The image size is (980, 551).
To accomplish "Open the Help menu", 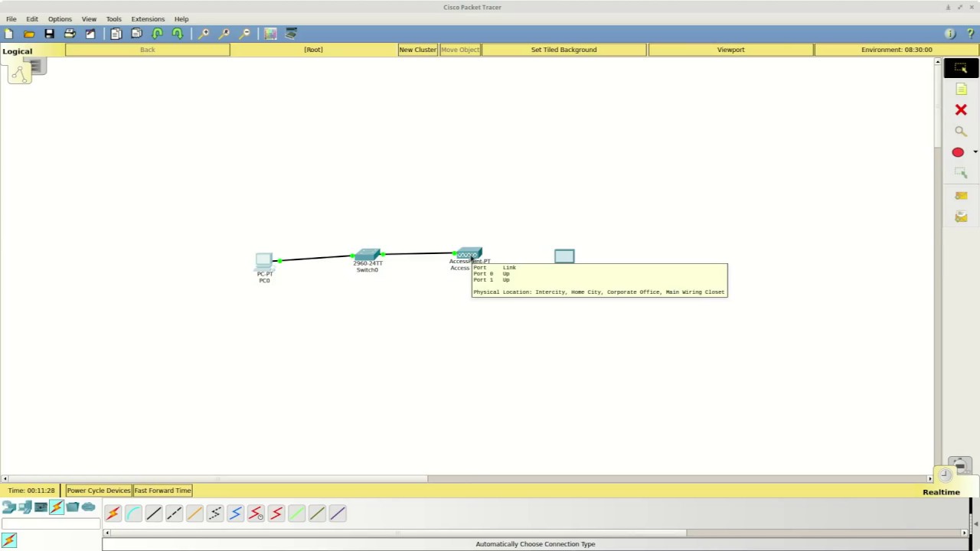I will click(x=181, y=19).
